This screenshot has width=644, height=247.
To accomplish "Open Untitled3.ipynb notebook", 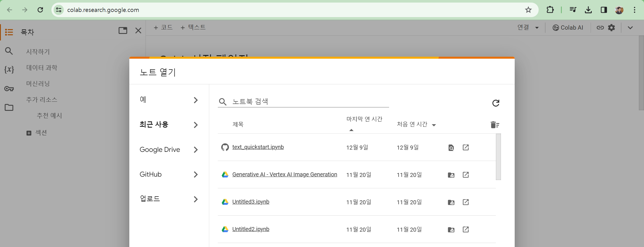I will pos(251,202).
